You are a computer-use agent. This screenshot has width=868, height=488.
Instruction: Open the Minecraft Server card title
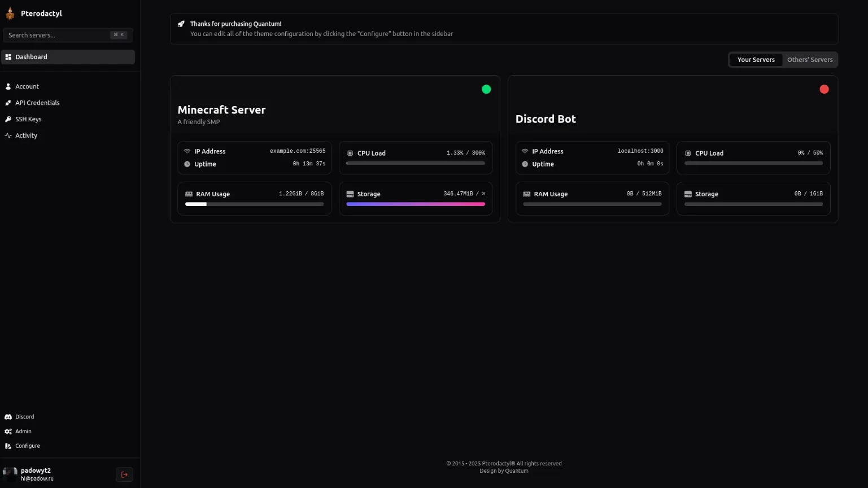221,110
